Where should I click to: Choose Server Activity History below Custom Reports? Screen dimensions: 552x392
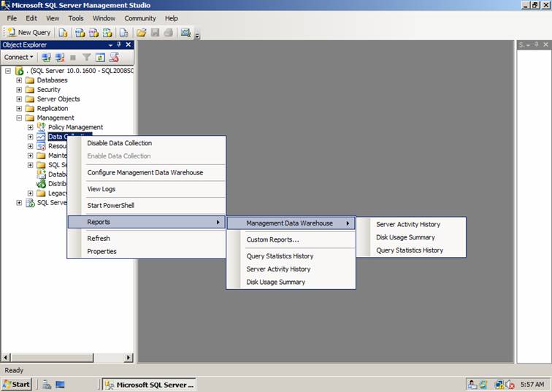point(291,269)
